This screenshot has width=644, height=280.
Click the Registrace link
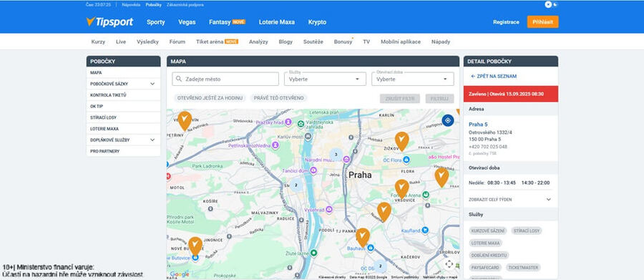506,22
